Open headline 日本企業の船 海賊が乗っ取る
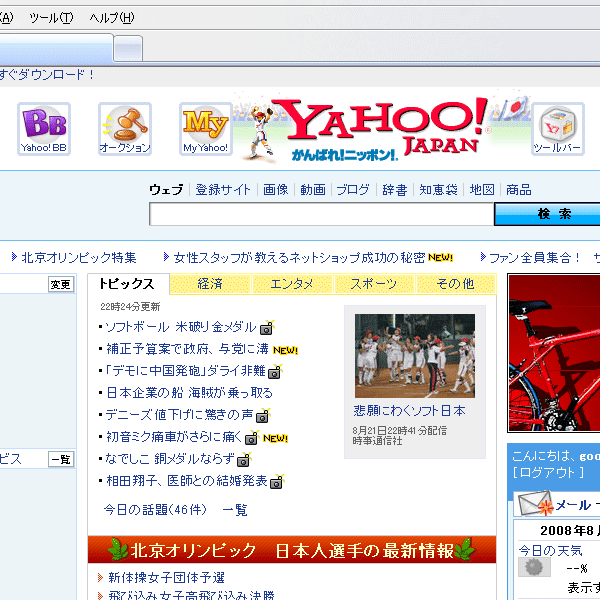The height and width of the screenshot is (600, 600). pos(189,393)
